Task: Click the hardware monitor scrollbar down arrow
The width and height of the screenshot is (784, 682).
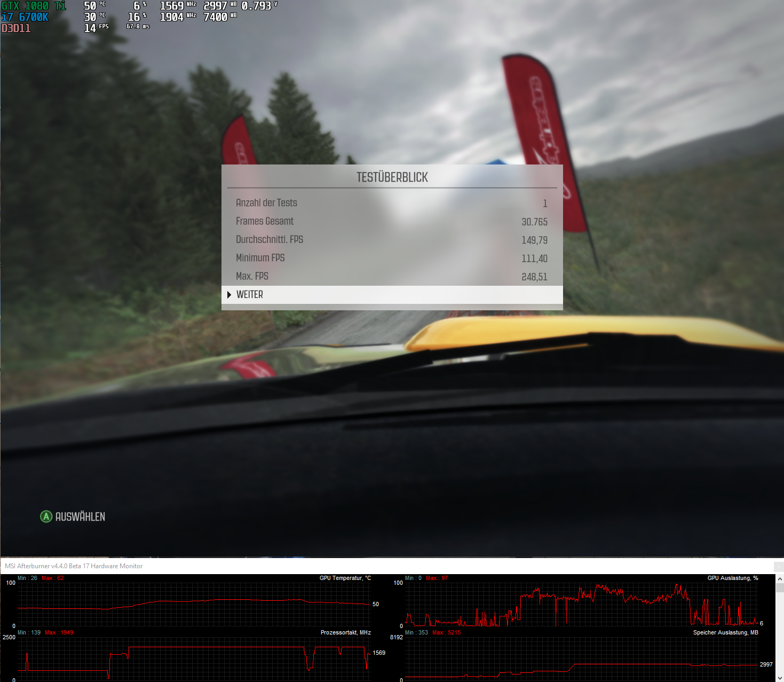Action: [x=780, y=678]
